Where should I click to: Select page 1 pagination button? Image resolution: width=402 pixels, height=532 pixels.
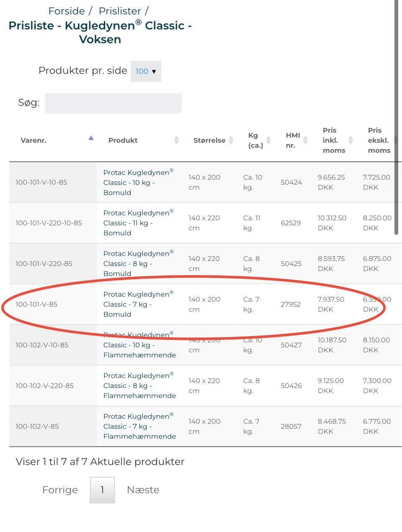point(102,490)
